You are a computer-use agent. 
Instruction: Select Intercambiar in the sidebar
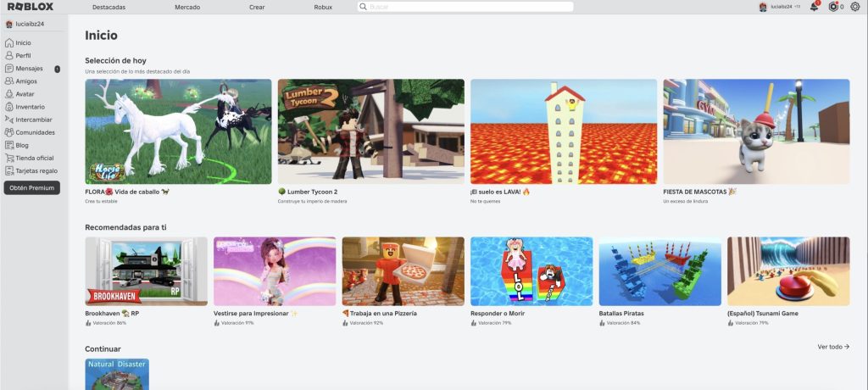(33, 120)
